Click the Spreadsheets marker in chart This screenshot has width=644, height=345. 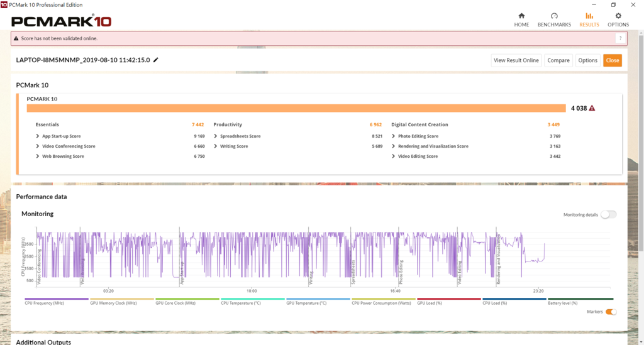(x=353, y=272)
